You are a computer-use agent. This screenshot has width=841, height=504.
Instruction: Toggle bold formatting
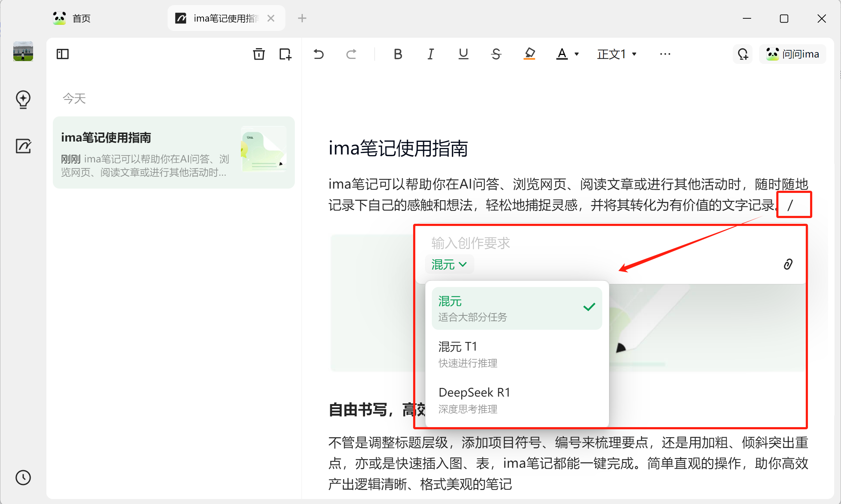pyautogui.click(x=397, y=54)
